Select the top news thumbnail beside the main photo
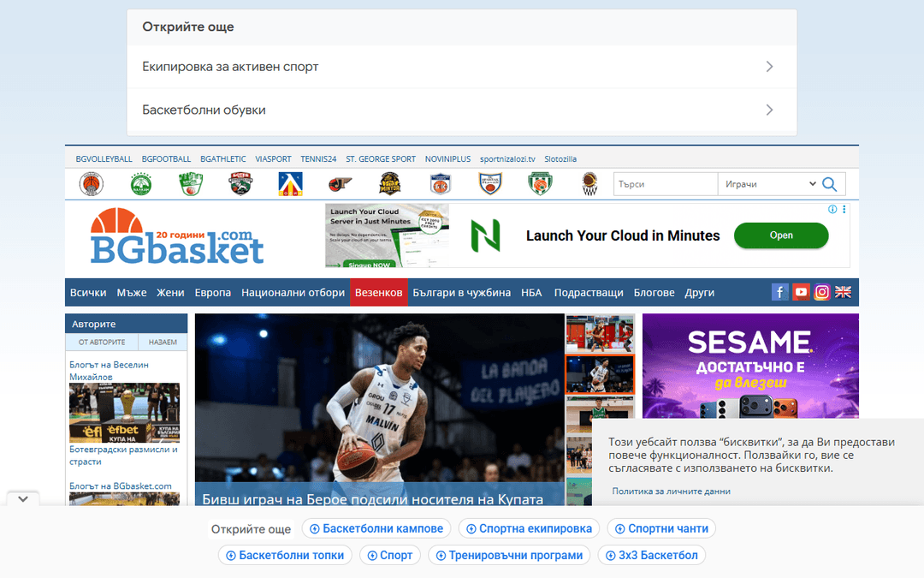Image resolution: width=924 pixels, height=578 pixels. click(x=600, y=332)
